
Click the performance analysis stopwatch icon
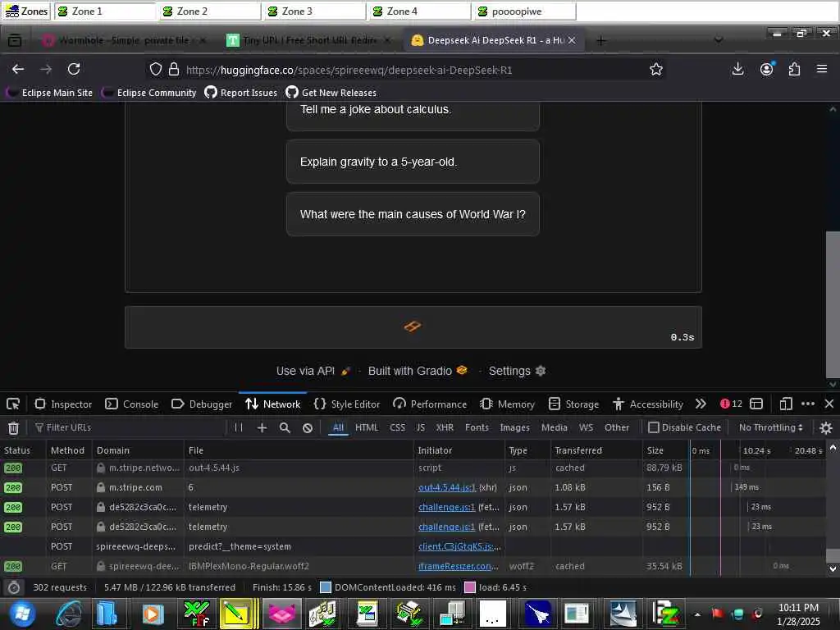pos(14,587)
